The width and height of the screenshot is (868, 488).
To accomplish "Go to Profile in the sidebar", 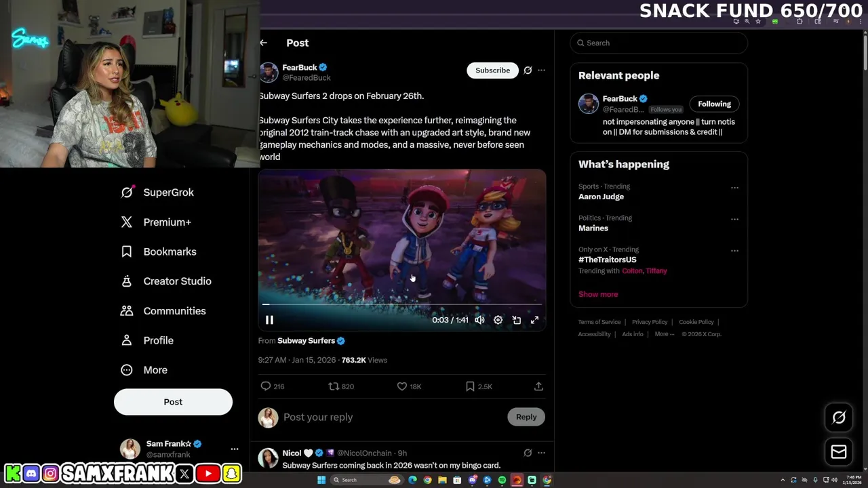I will click(x=146, y=340).
